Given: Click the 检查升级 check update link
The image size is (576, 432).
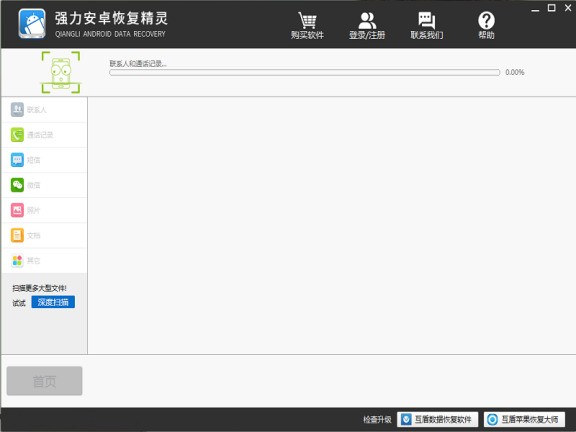Looking at the screenshot, I should click(x=377, y=419).
